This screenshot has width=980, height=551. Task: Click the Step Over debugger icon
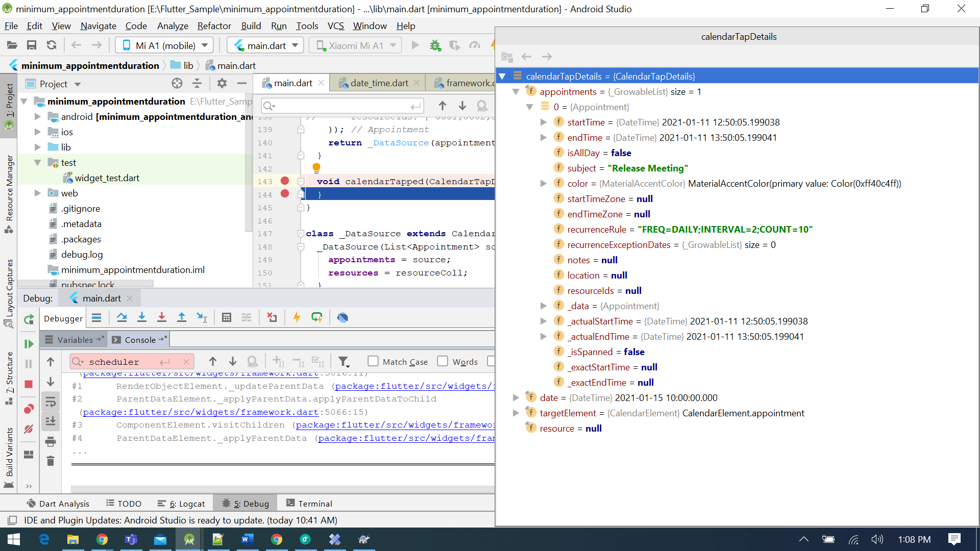point(121,317)
